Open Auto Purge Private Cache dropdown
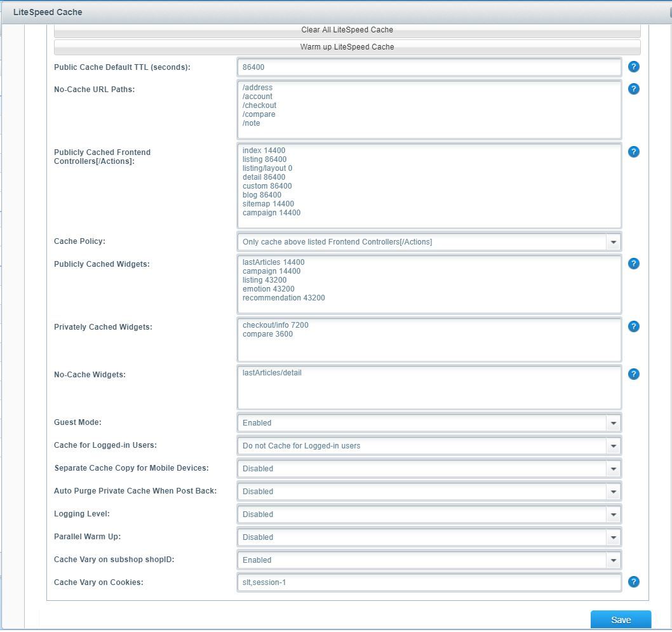This screenshot has height=632, width=672. click(614, 492)
